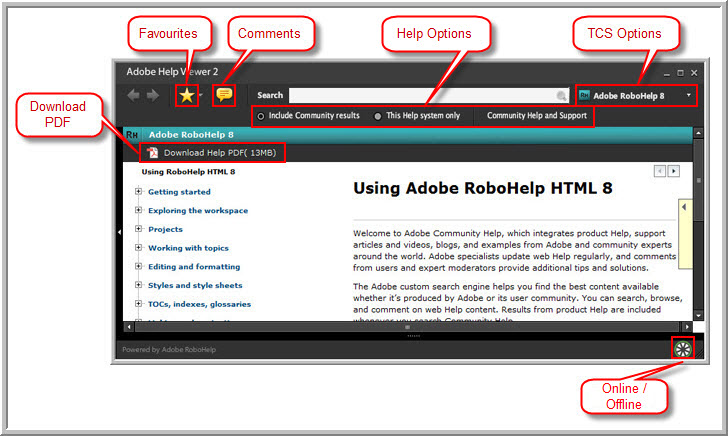Image resolution: width=728 pixels, height=436 pixels.
Task: Open the yellow Comments speech bubble icon
Action: [224, 95]
